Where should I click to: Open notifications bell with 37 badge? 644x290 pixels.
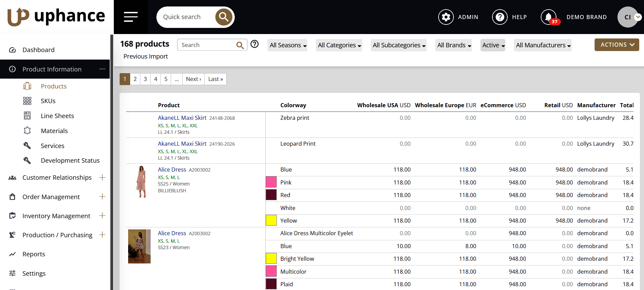point(549,17)
